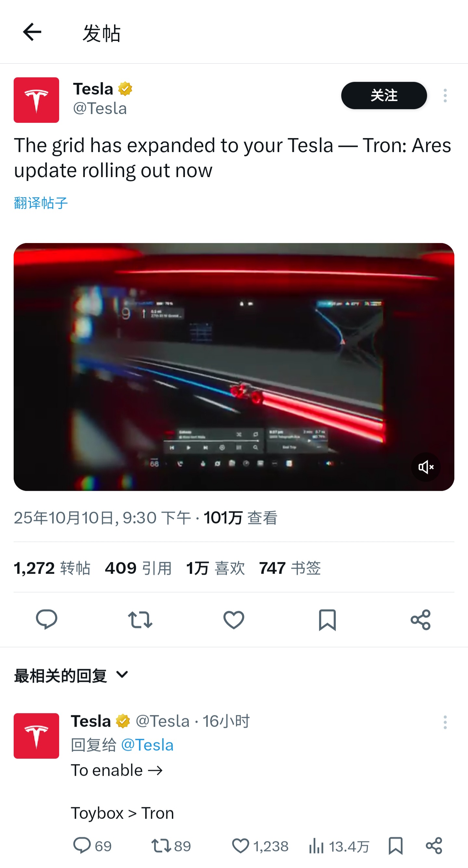Viewport: 468px width, 868px height.
Task: Like the Toybox > Tron reply
Action: coord(260,846)
